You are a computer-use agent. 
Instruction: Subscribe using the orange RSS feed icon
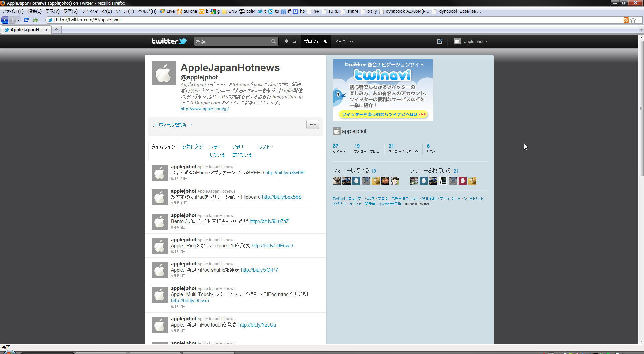click(x=626, y=20)
